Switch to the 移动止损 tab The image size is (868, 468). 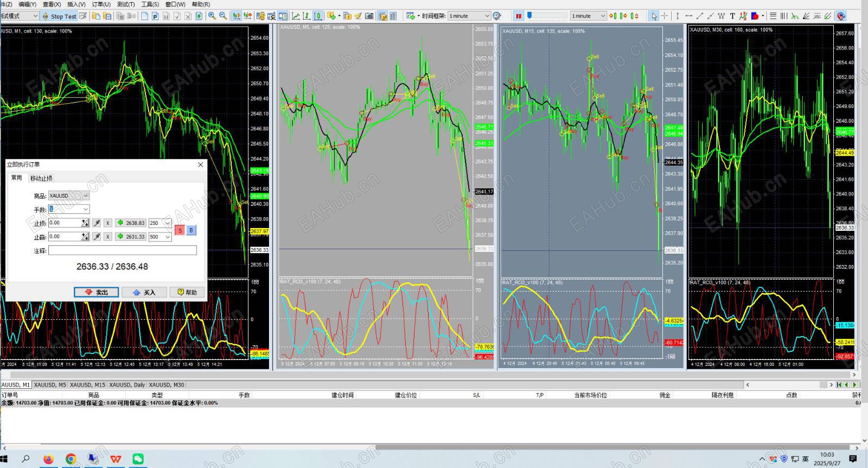[x=41, y=178]
